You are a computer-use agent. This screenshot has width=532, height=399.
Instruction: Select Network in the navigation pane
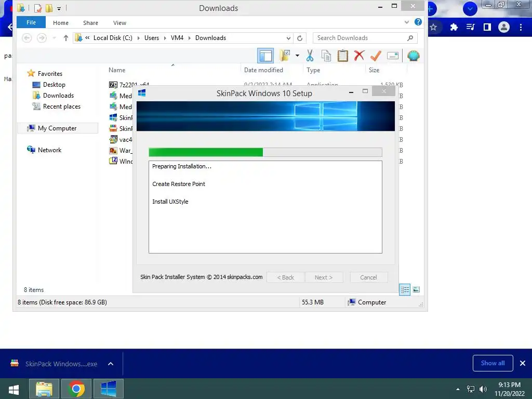click(x=49, y=150)
